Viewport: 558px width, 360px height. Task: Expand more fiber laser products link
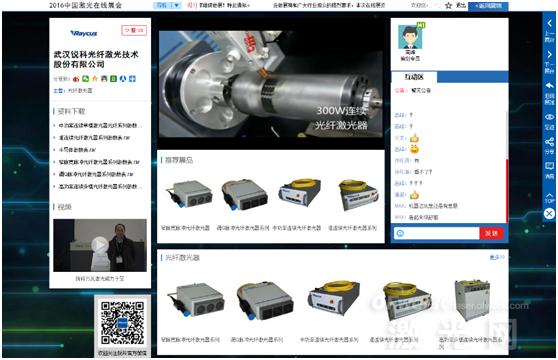point(497,257)
